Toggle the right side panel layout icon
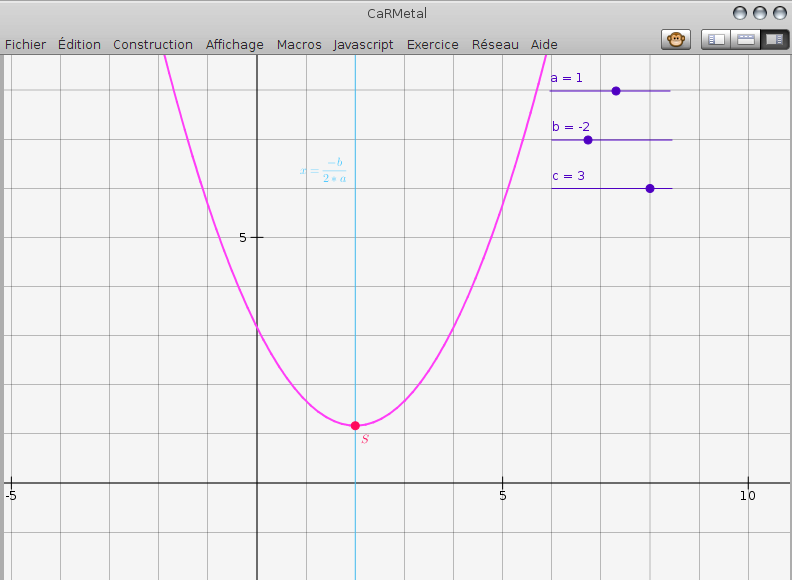Image resolution: width=792 pixels, height=580 pixels. pos(774,39)
